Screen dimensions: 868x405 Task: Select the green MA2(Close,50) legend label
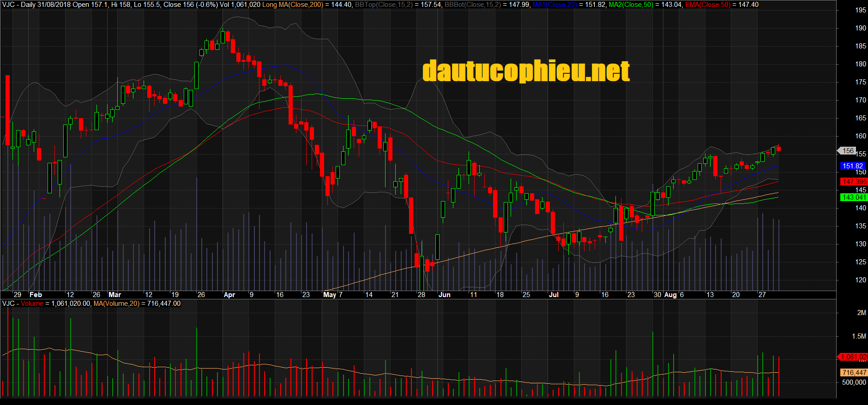631,5
